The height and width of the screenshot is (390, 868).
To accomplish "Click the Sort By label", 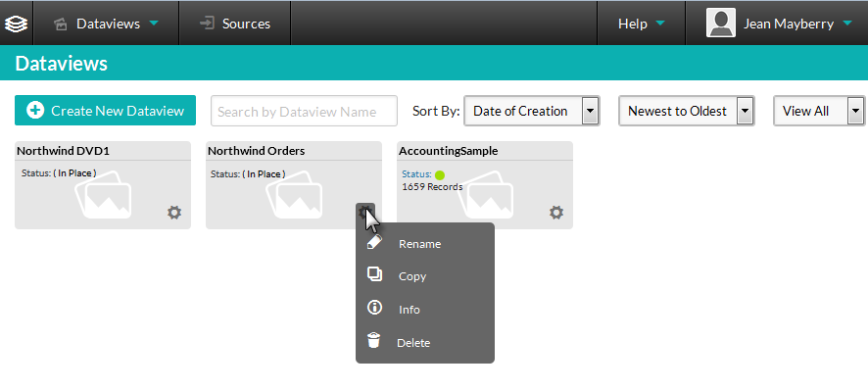I will pyautogui.click(x=436, y=111).
